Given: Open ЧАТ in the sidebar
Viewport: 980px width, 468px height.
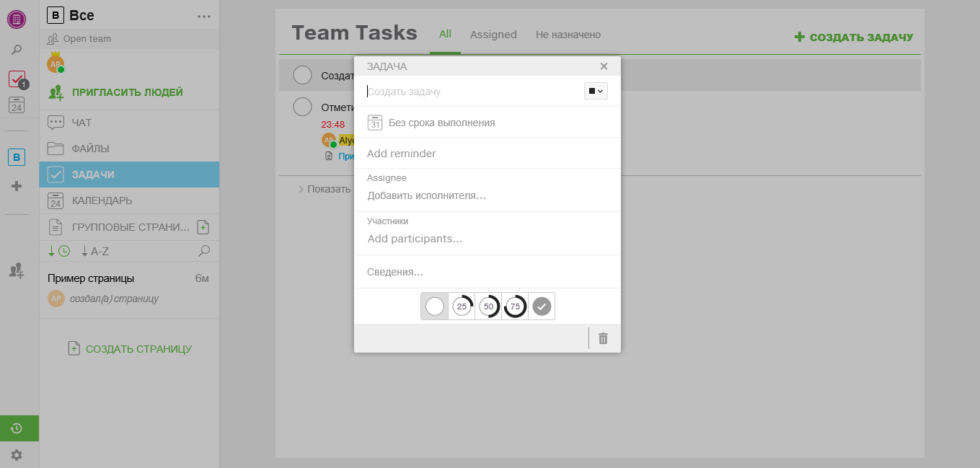Looking at the screenshot, I should click(x=81, y=123).
